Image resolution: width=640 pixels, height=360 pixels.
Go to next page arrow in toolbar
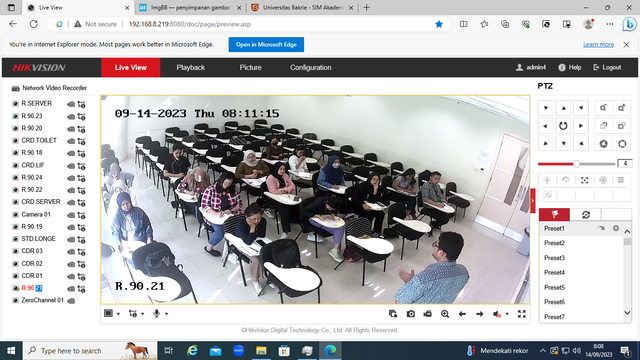click(x=480, y=314)
